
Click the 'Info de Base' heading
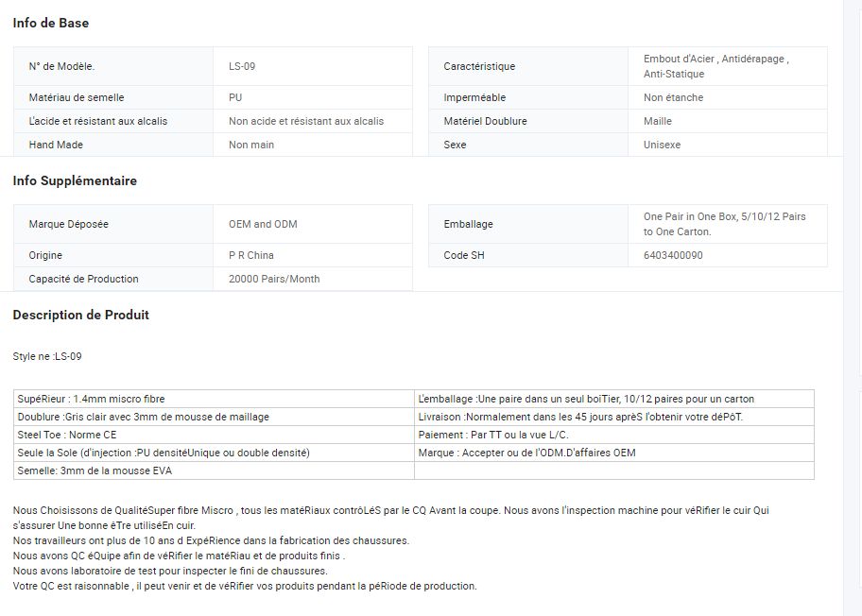pyautogui.click(x=51, y=23)
